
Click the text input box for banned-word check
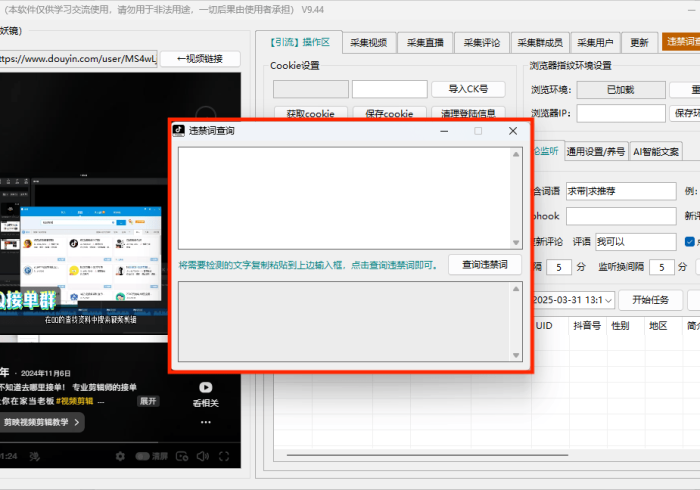point(343,197)
